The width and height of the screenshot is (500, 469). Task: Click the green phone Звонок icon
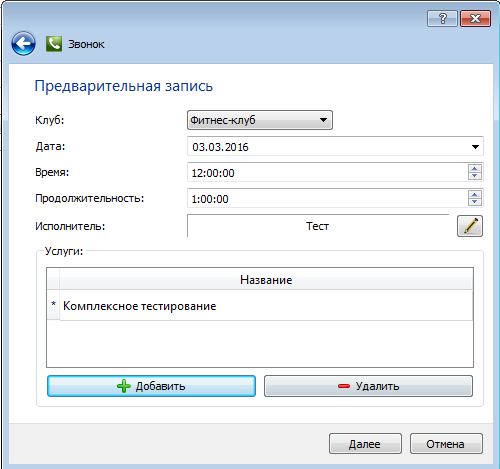point(54,44)
